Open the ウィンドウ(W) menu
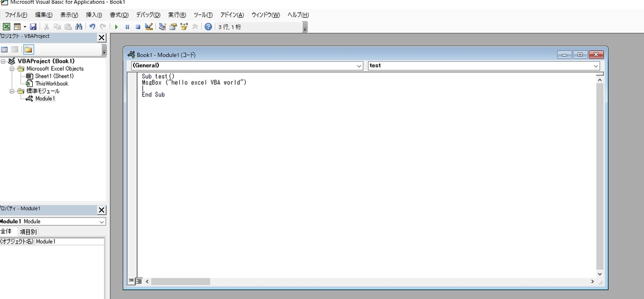 click(265, 15)
